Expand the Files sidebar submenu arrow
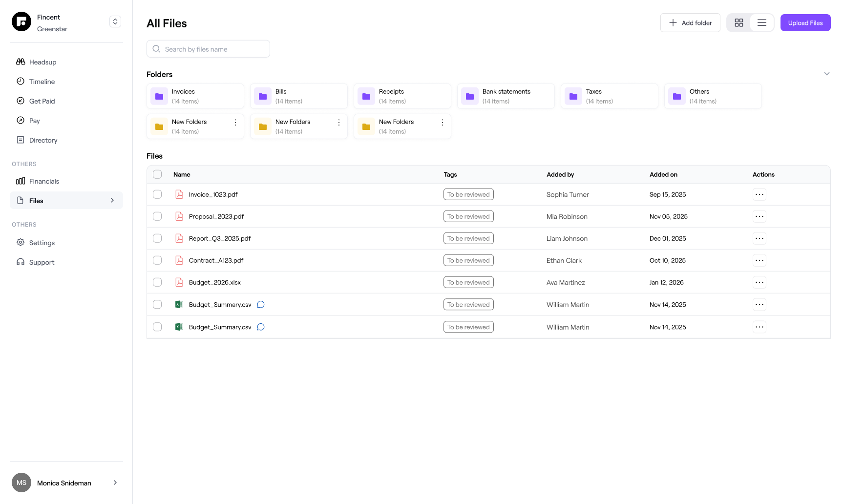844x504 pixels. click(x=112, y=200)
